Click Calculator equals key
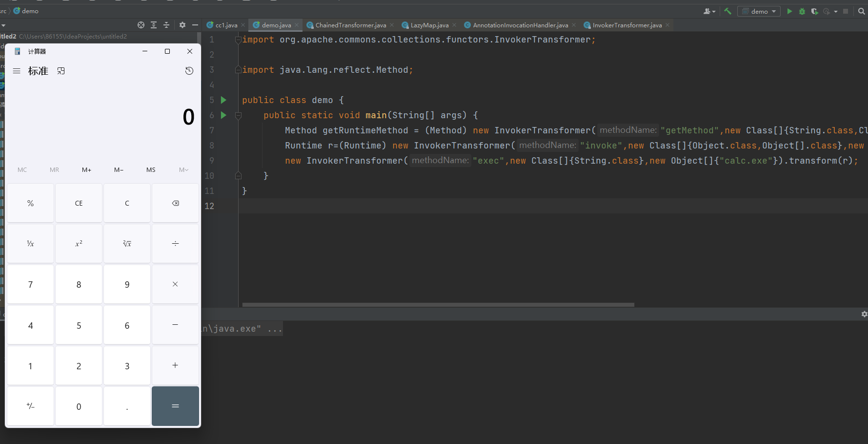This screenshot has width=868, height=444. click(175, 406)
